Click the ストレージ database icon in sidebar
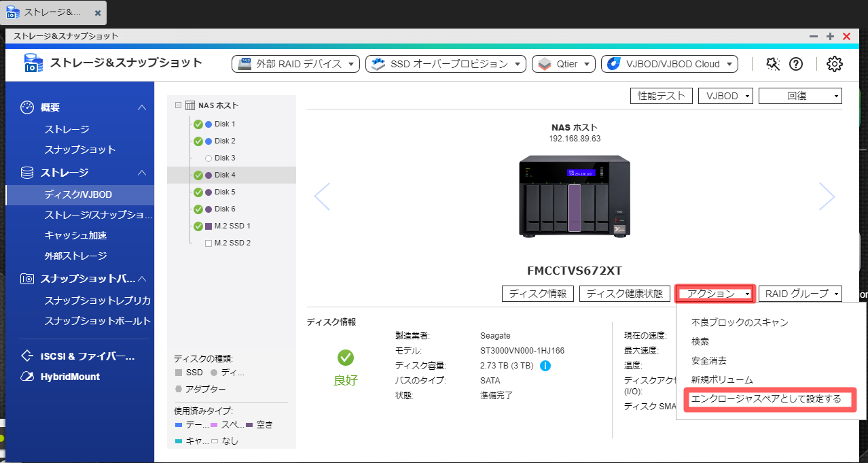Image resolution: width=868 pixels, height=463 pixels. (27, 173)
